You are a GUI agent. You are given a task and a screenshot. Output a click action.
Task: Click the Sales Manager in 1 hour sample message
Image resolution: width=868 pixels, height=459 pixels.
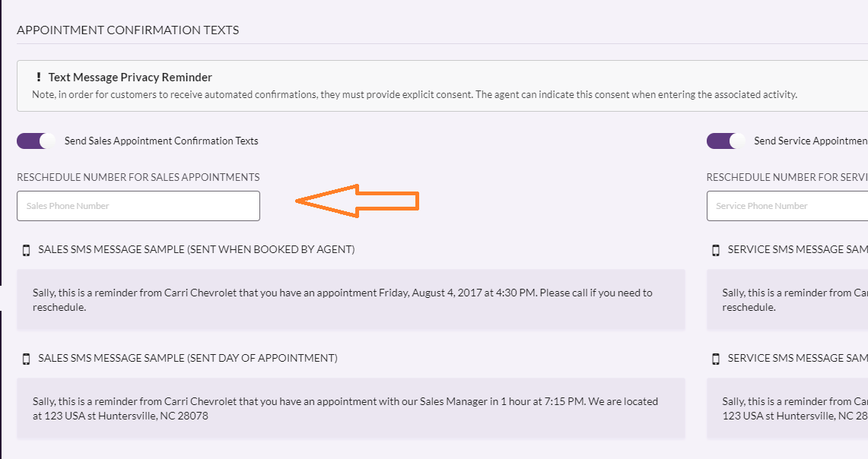(351, 409)
